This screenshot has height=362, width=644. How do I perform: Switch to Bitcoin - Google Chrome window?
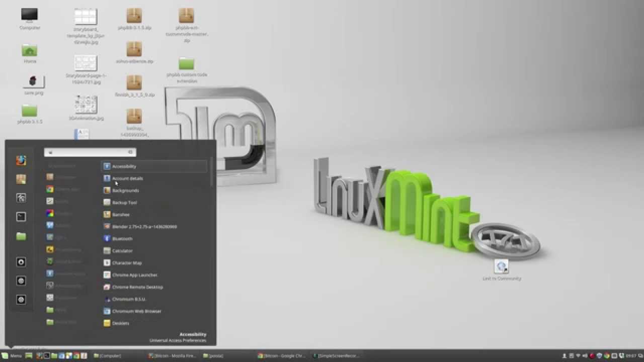pos(282,355)
